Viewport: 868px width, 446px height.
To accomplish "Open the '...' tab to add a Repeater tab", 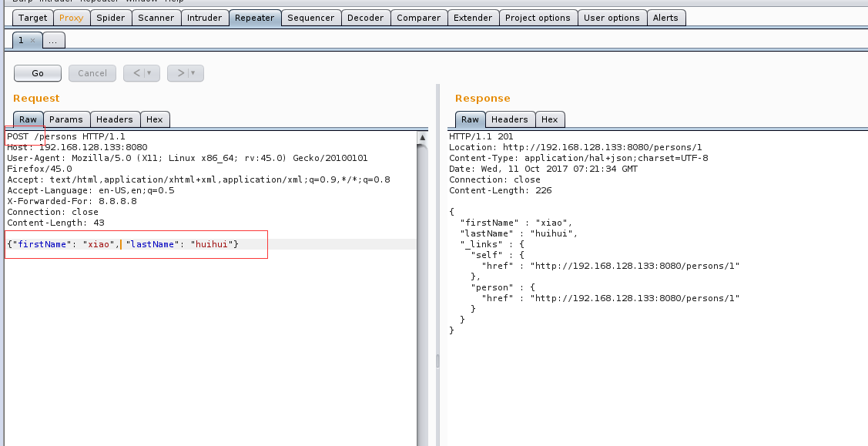I will click(x=53, y=39).
